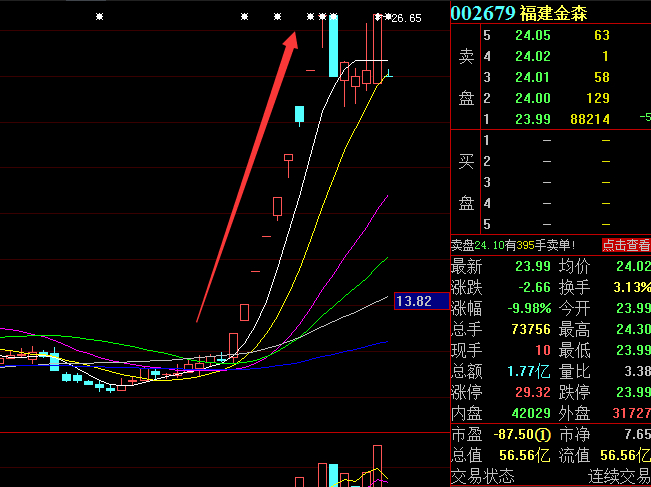Click the sell-1 volume 88214
Screen dimensions: 651x487
pos(590,120)
